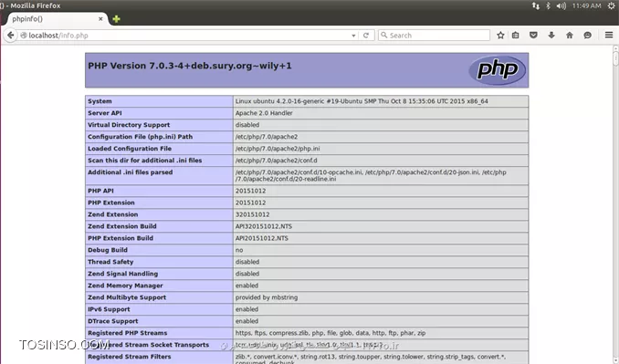The width and height of the screenshot is (619, 364).
Task: Click the DTrace Support label
Action: coord(113,320)
